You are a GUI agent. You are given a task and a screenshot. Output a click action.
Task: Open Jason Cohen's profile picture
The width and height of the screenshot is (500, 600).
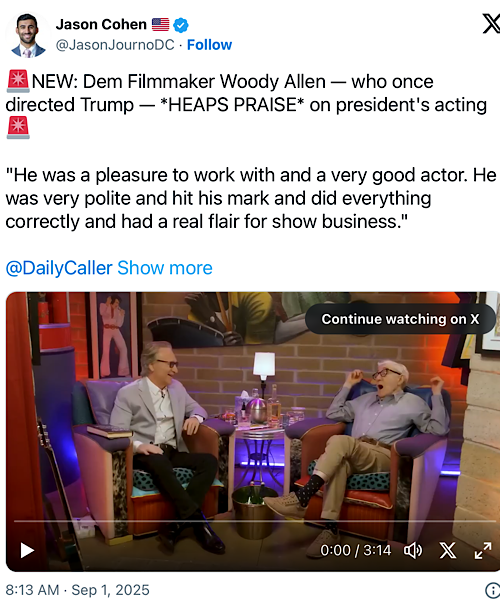[x=28, y=35]
